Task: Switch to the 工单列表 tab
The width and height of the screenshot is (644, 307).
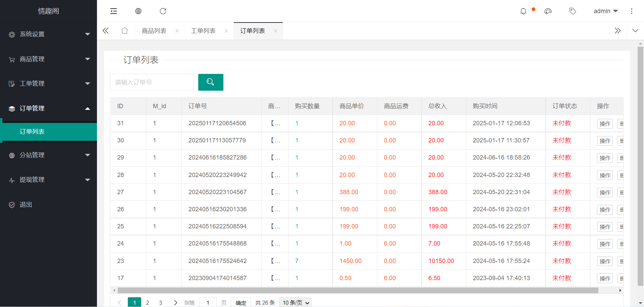Action: [x=203, y=31]
